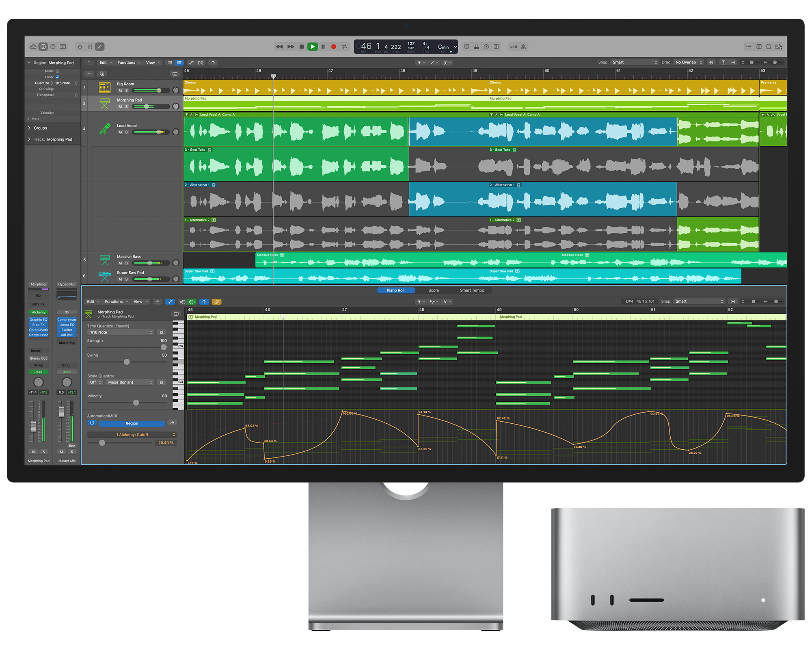Select the Tuner icon in the control bar
812x650 pixels.
(486, 47)
